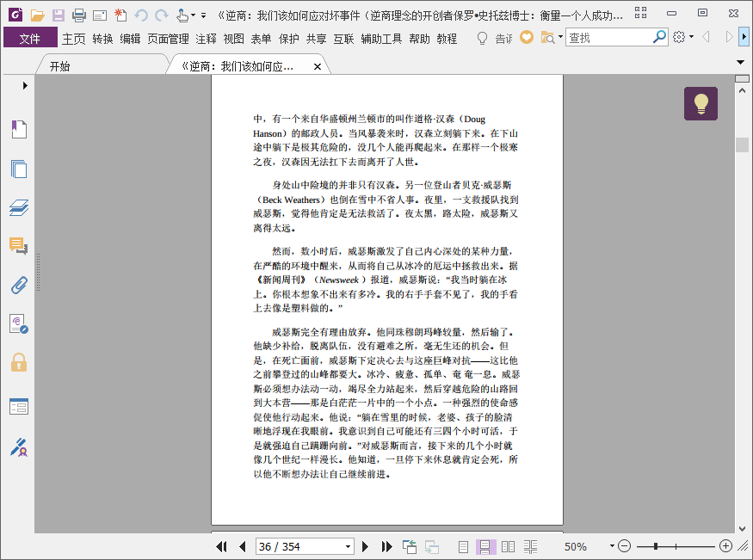
Task: Open the Sign and certify panel icon
Action: 19,446
